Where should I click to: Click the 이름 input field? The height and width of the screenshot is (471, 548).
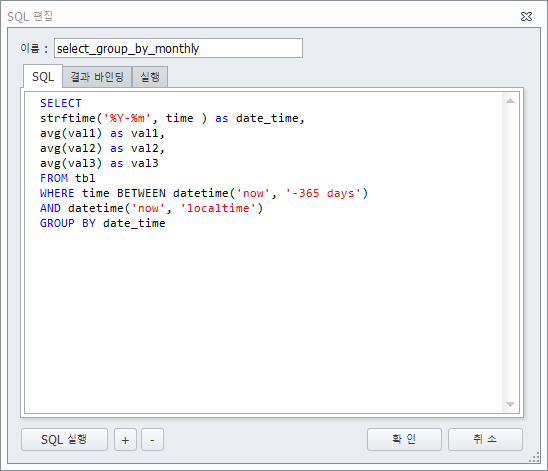pos(178,48)
